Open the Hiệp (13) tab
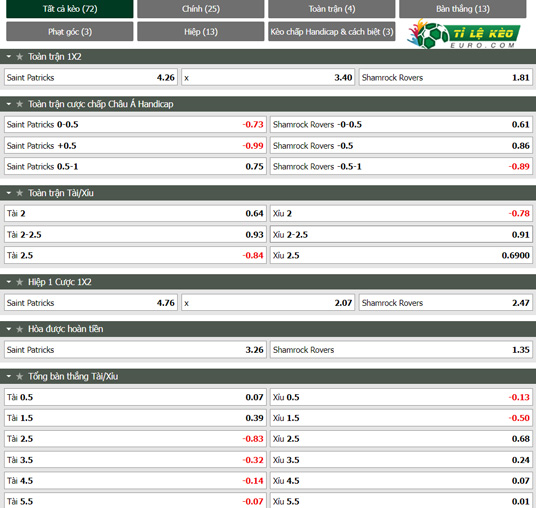This screenshot has width=536, height=508. click(201, 31)
